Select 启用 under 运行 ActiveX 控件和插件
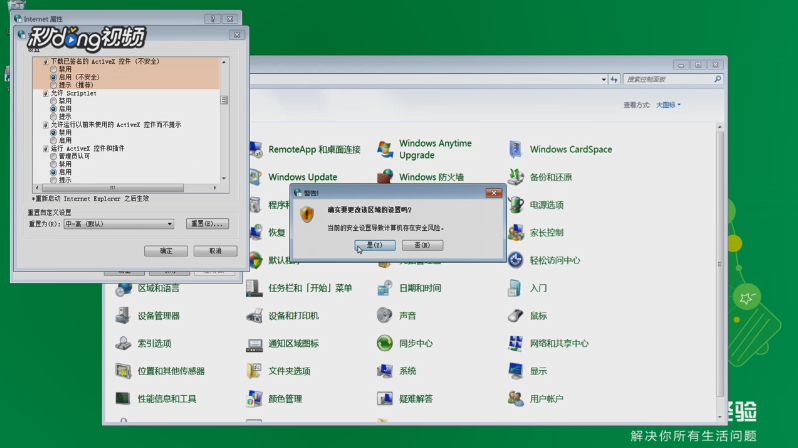This screenshot has width=798, height=448. 53,172
